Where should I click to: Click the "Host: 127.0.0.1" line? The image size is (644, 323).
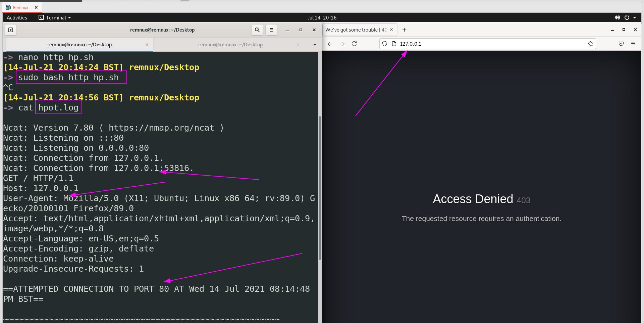coord(41,188)
